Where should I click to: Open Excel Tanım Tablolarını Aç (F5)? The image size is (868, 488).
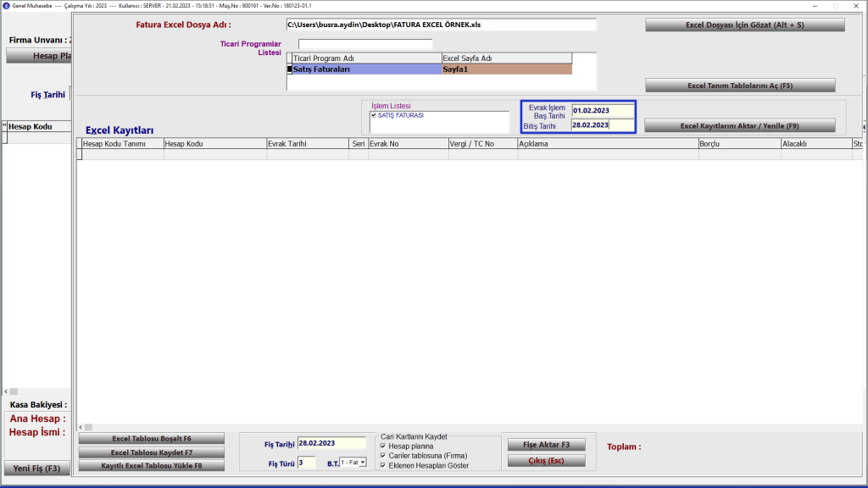(740, 86)
